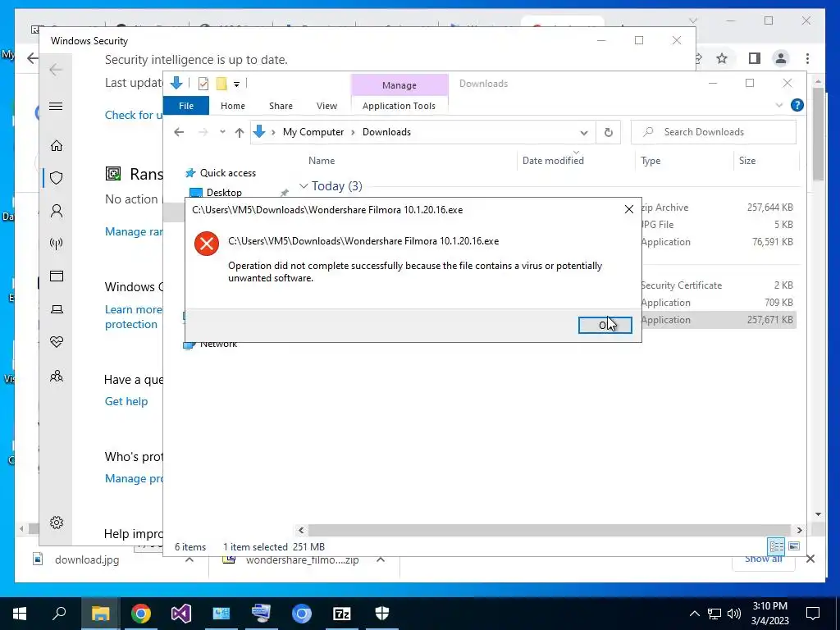
Task: Open Account protection in Windows Security
Action: 57,211
